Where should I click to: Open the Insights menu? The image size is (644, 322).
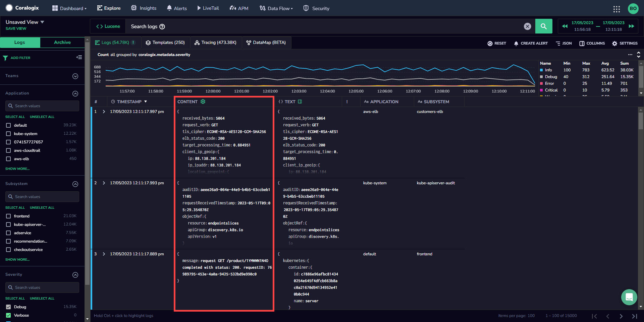(144, 8)
